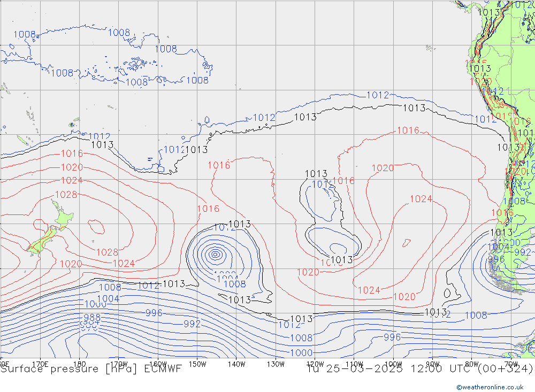The image size is (535, 392).
Task: Click the red 1016 label west of South America
Action: pos(502,213)
